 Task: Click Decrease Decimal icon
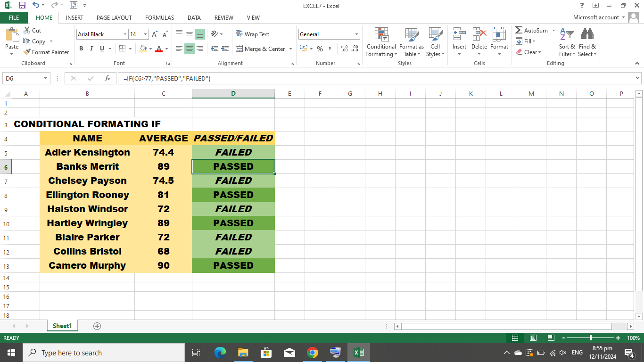[355, 49]
